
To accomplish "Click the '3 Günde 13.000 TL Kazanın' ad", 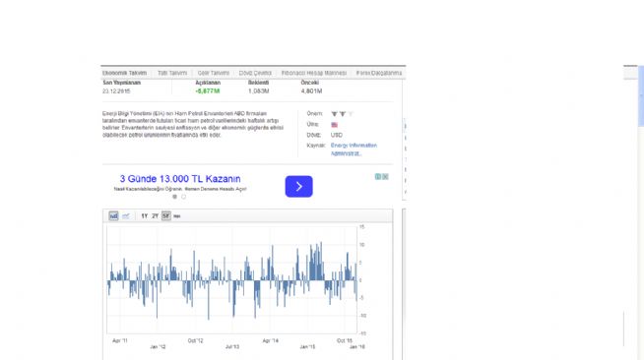I will click(x=180, y=179).
